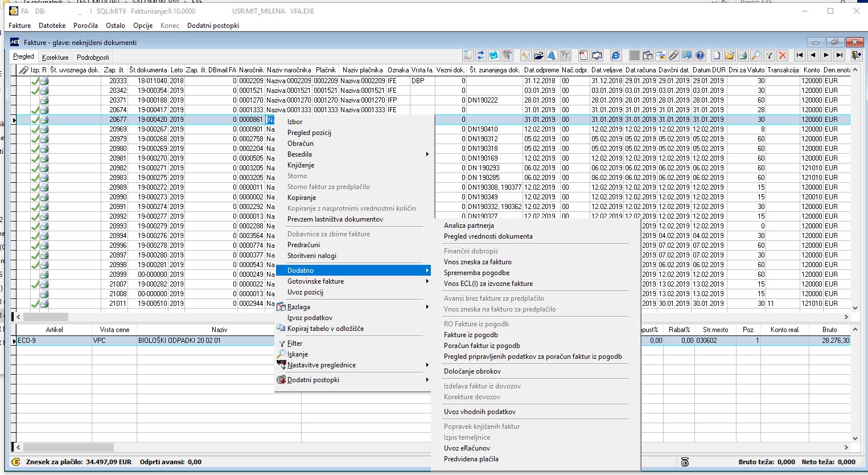Click the blue question mark help icon
868x475 pixels.
pyautogui.click(x=700, y=55)
